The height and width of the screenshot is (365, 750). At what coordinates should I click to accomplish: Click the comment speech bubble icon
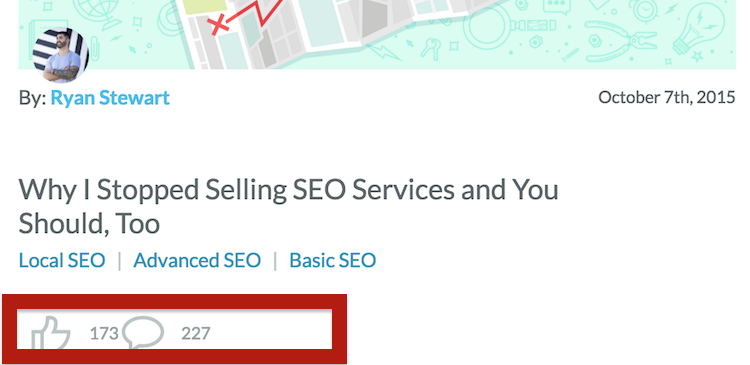pos(143,332)
